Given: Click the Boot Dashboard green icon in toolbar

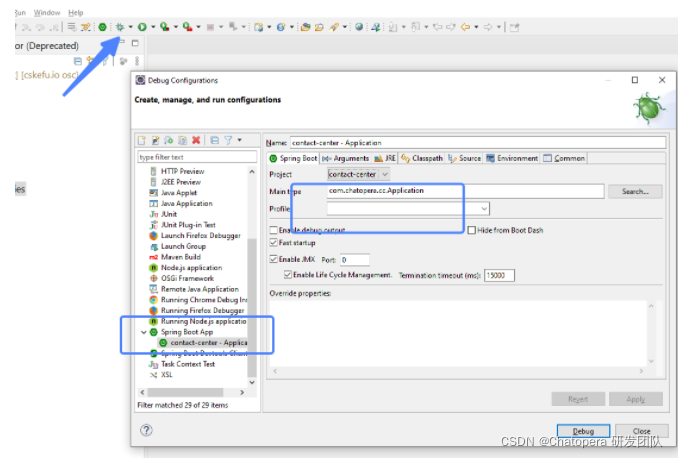Looking at the screenshot, I should (x=102, y=27).
